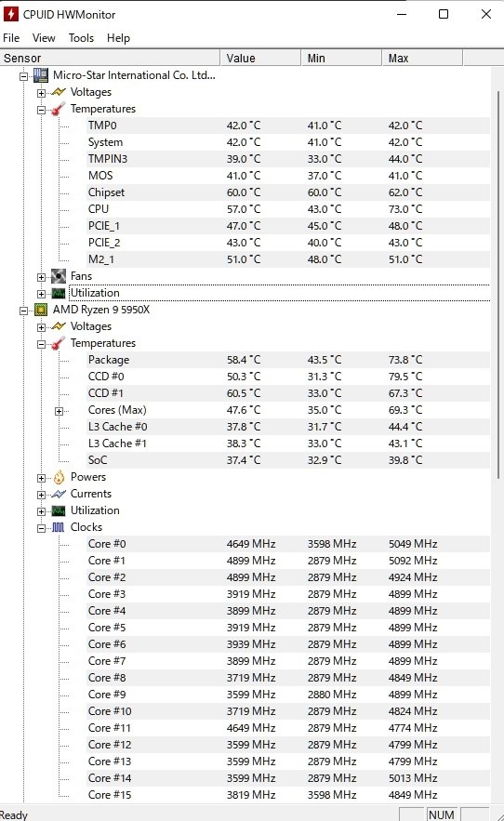The height and width of the screenshot is (821, 504).
Task: Collapse the Micro-Star International node
Action: point(23,76)
